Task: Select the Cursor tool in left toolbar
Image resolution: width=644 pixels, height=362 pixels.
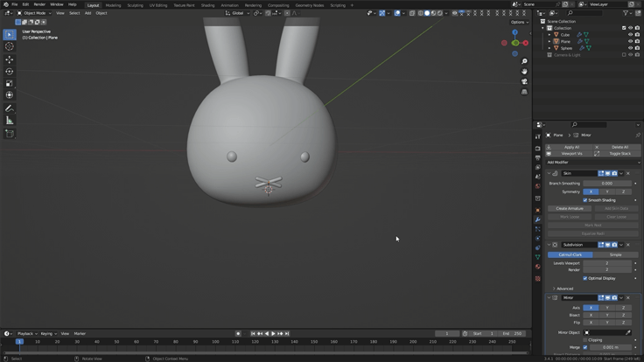Action: click(10, 46)
